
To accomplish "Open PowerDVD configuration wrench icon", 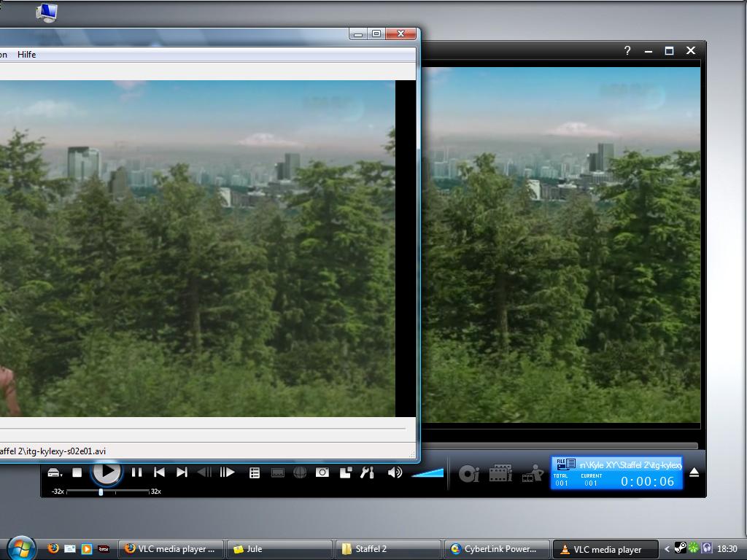I will pos(368,472).
